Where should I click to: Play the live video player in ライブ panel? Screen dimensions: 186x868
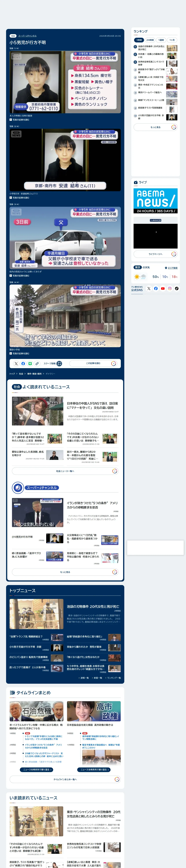(156, 236)
